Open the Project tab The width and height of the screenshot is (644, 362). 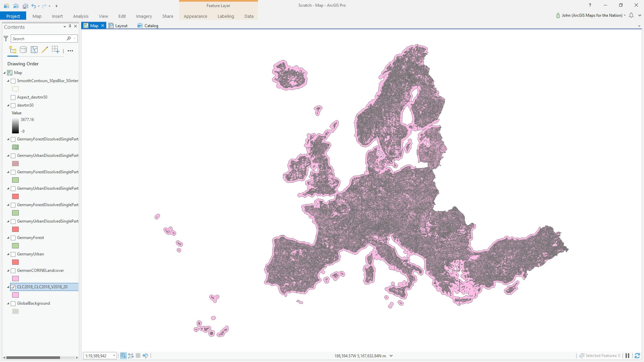click(13, 16)
